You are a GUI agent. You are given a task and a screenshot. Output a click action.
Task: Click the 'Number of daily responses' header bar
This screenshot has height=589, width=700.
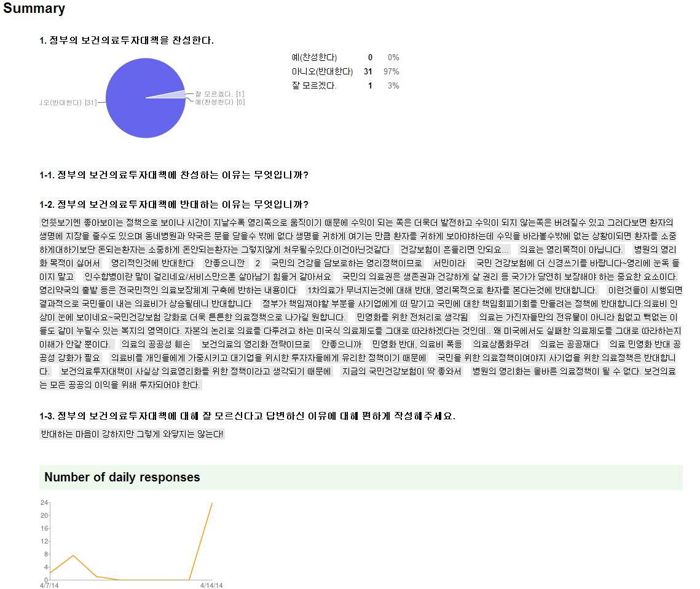click(361, 477)
